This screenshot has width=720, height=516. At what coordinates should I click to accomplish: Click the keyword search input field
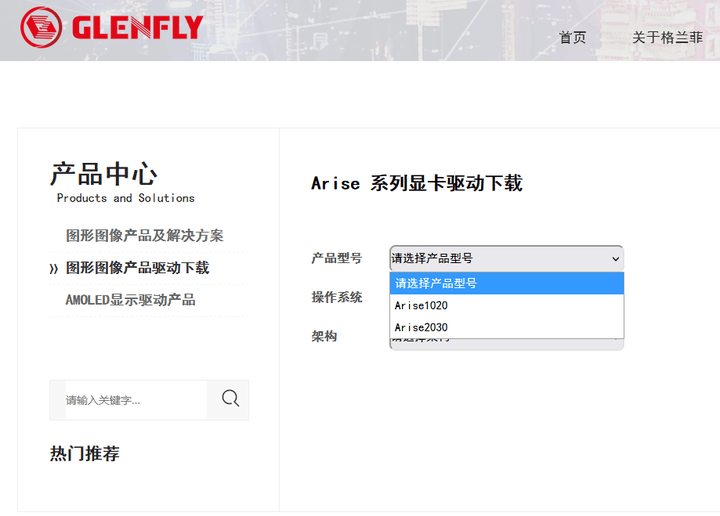coord(136,400)
